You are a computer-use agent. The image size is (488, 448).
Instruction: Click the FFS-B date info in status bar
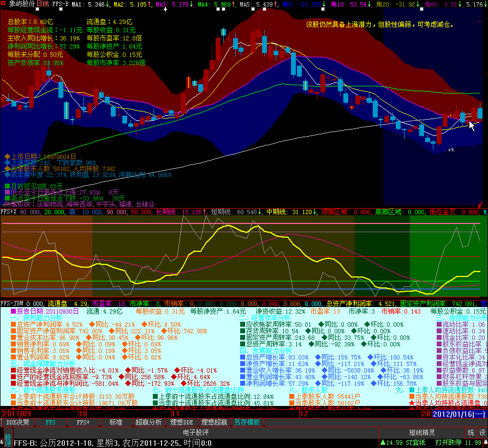pos(112,443)
